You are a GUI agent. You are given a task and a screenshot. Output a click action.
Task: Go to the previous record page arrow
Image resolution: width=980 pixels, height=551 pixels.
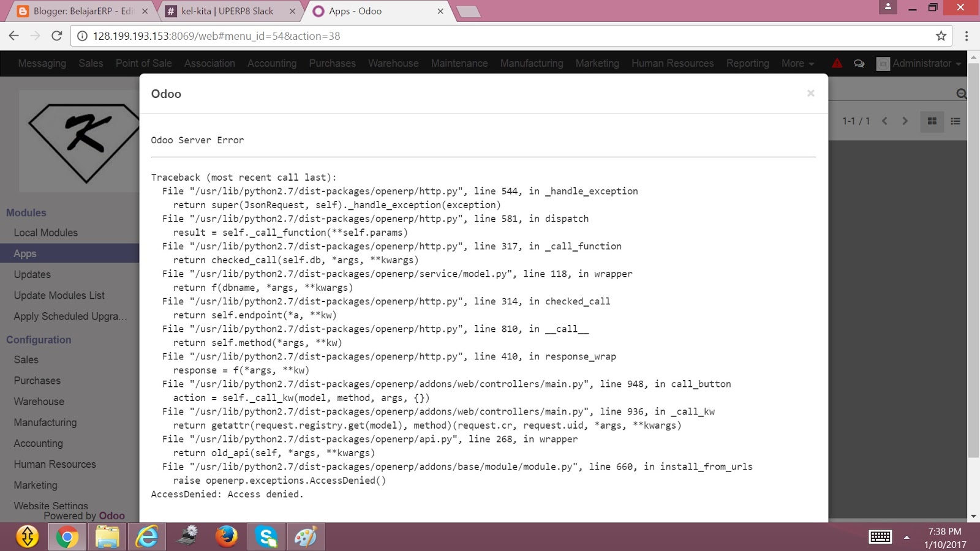884,121
